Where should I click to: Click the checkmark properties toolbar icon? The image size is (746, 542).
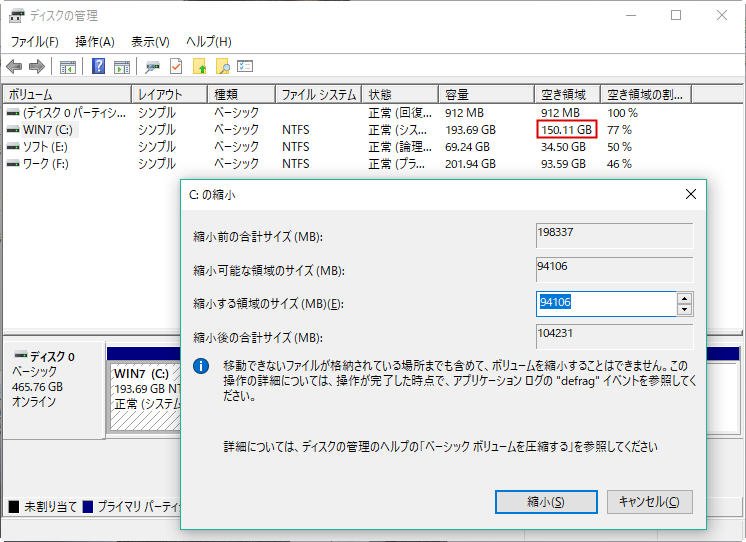point(176,66)
